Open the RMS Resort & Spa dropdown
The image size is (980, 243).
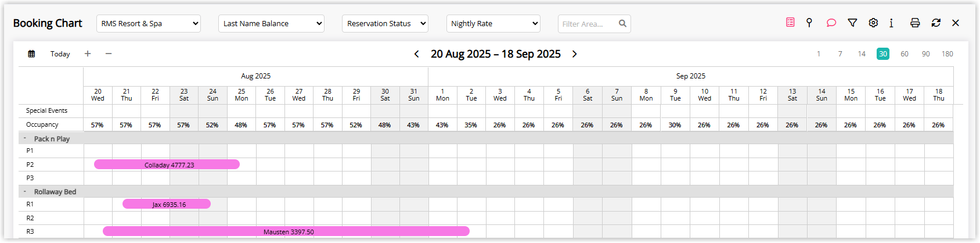coord(149,23)
